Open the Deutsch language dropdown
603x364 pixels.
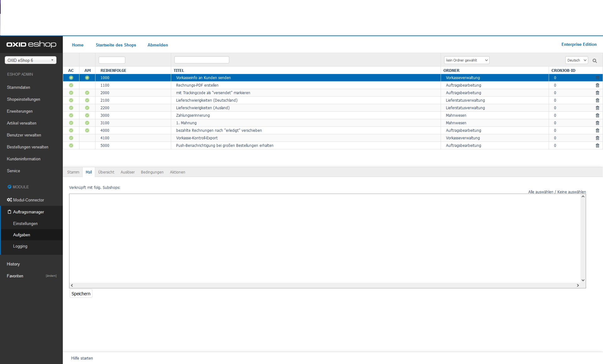tap(576, 60)
